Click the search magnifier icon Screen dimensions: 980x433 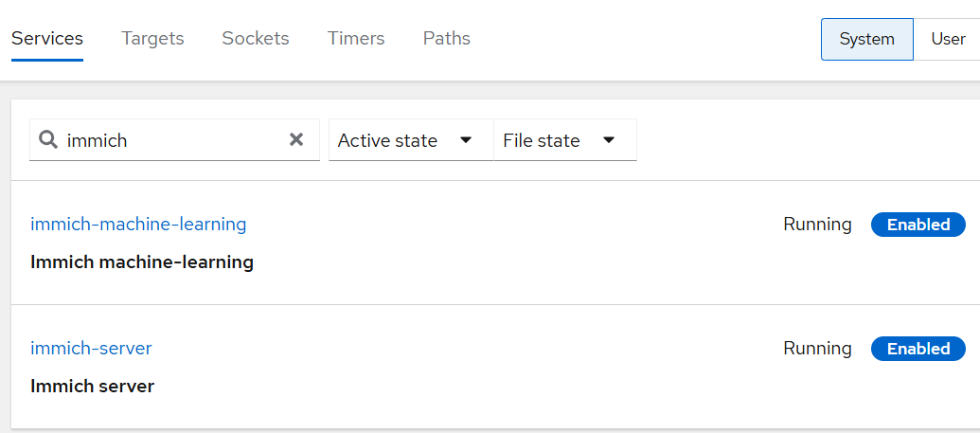48,140
